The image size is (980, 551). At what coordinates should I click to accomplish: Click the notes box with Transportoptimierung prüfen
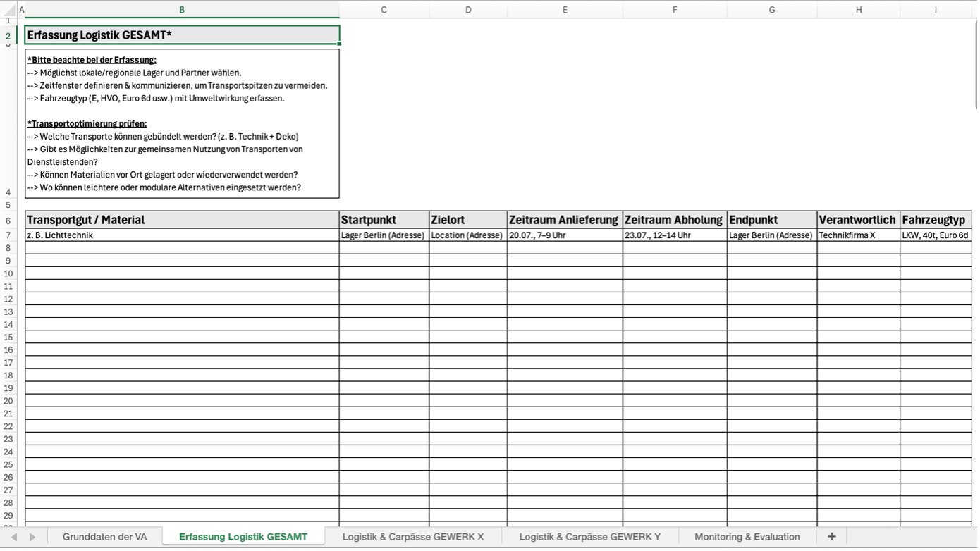pyautogui.click(x=182, y=123)
